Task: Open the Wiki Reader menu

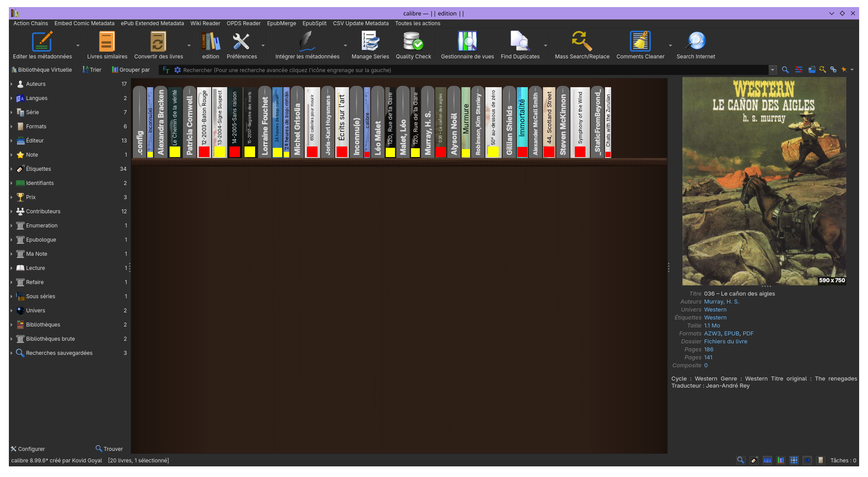Action: pos(205,23)
